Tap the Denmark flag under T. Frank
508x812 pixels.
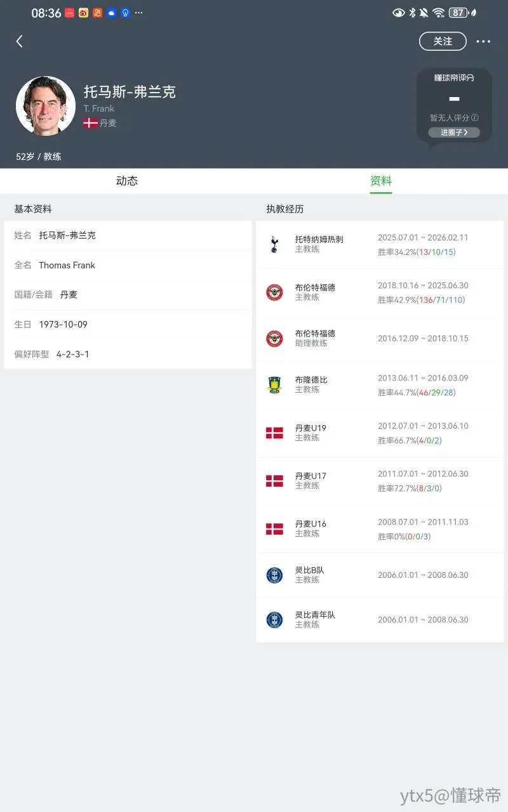(x=90, y=123)
